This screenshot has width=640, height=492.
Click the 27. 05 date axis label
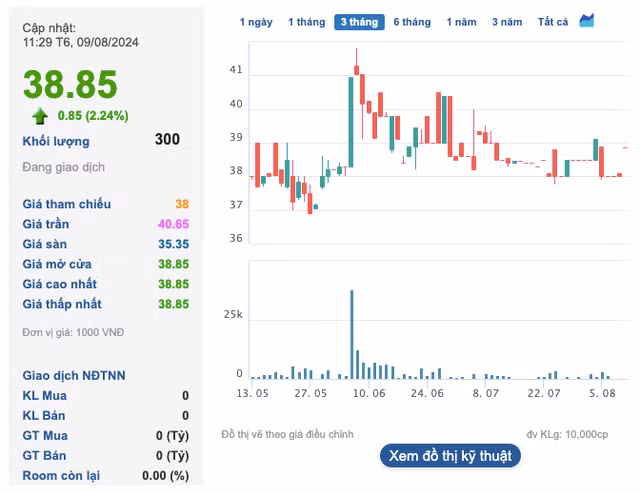pos(311,393)
